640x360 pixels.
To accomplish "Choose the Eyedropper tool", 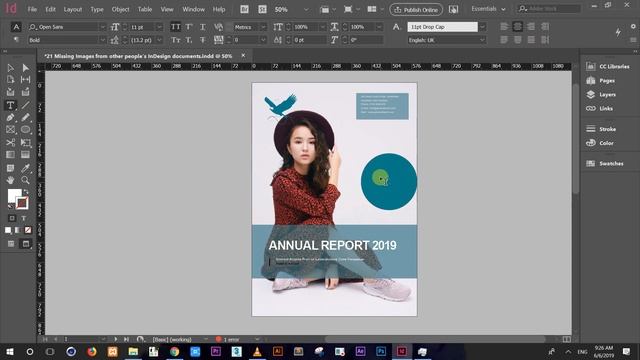I will (25, 168).
